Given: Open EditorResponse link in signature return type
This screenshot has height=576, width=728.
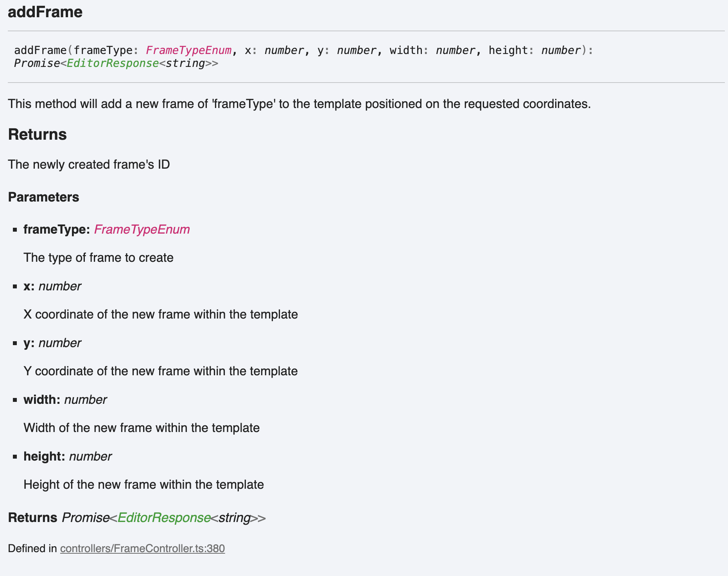Looking at the screenshot, I should [113, 63].
